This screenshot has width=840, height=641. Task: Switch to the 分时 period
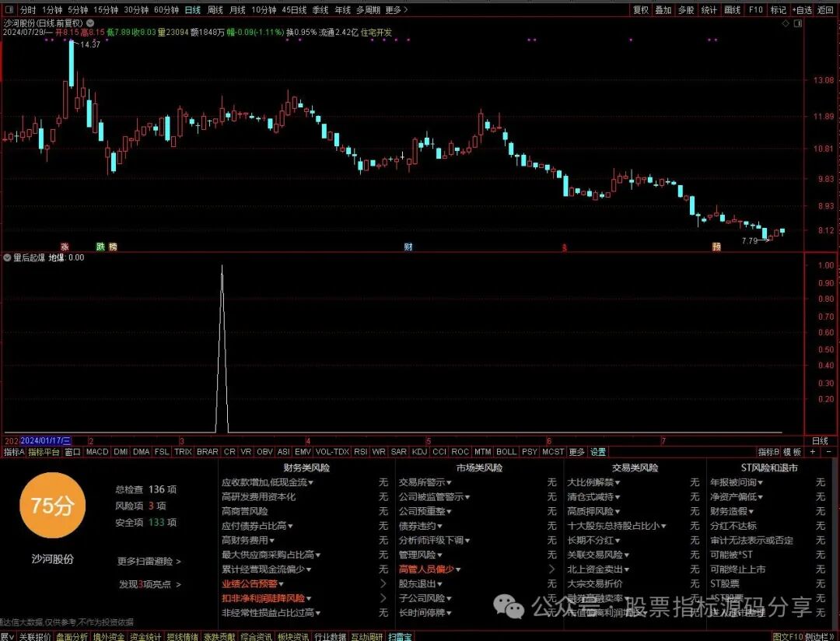point(28,10)
